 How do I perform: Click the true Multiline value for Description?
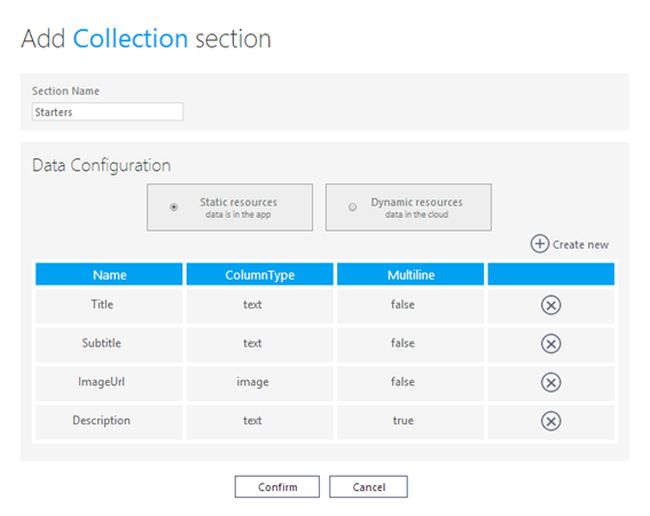coord(403,421)
